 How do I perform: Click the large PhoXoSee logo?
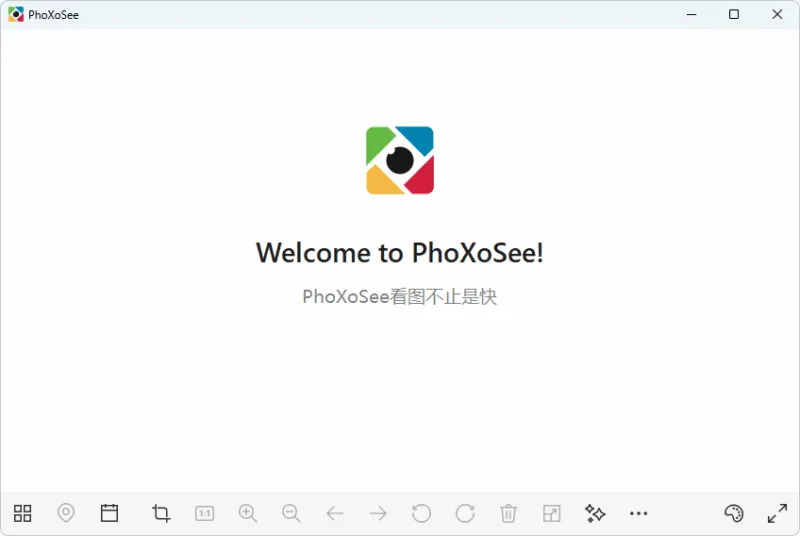(x=400, y=160)
